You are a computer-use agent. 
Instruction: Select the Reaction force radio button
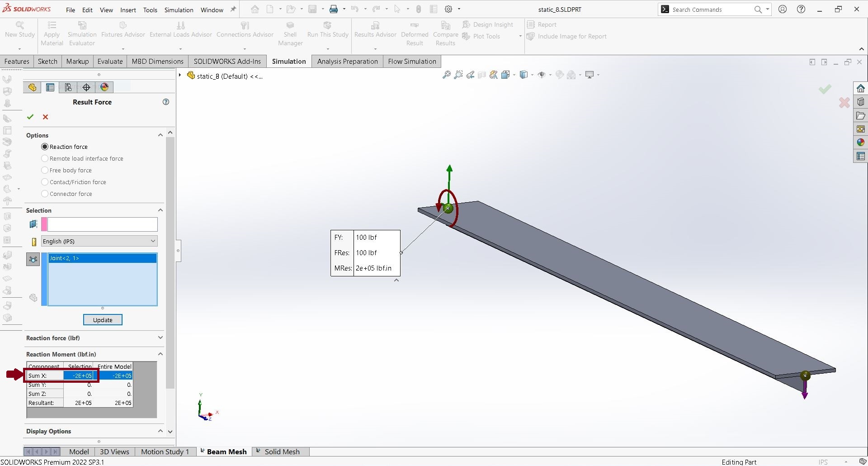click(x=45, y=147)
